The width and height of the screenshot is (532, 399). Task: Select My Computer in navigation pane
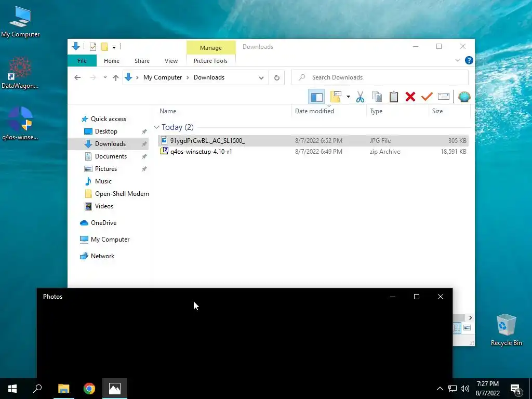[110, 240]
